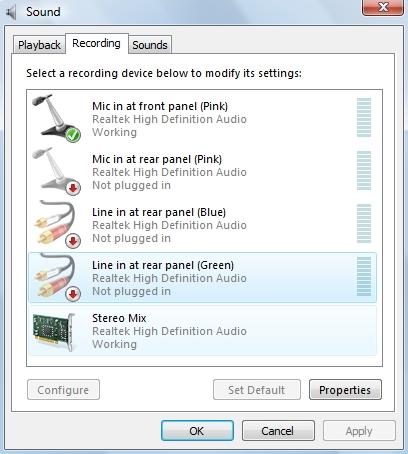Select the Stereo Mix sound card icon
This screenshot has width=408, height=454.
[54, 331]
